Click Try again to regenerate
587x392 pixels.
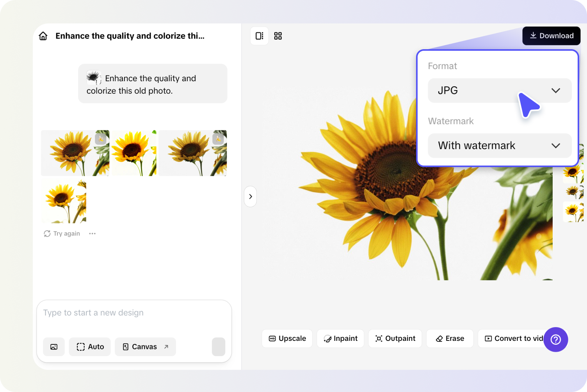pos(62,233)
